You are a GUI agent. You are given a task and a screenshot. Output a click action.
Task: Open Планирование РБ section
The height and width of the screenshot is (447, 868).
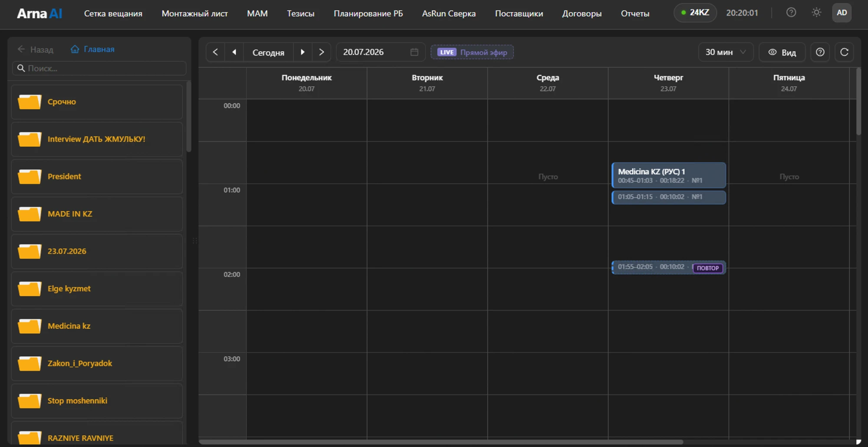point(368,13)
